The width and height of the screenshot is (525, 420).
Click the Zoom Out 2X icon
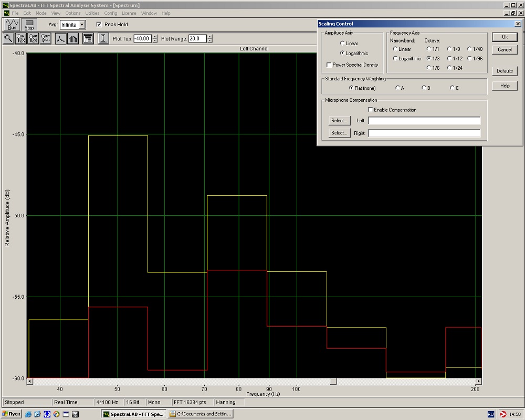click(x=33, y=38)
